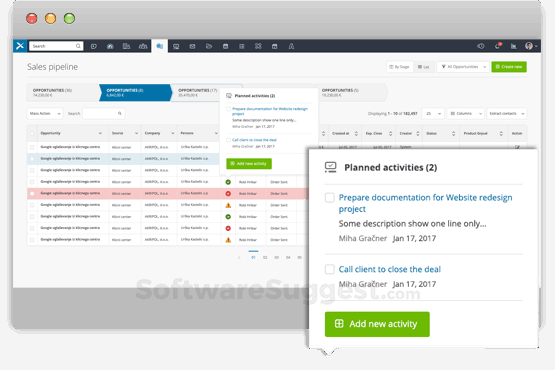Image resolution: width=555 pixels, height=370 pixels.
Task: Open the notifications icon with the red badge
Action: click(x=498, y=46)
